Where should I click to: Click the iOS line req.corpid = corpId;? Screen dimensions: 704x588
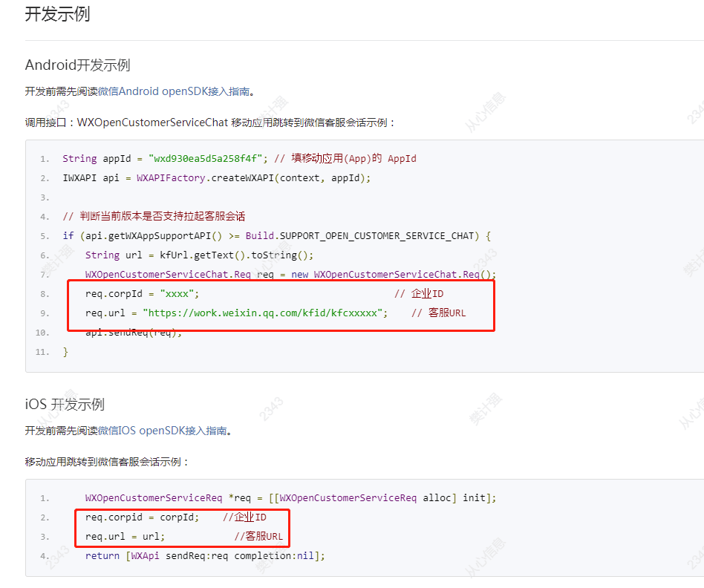click(143, 517)
